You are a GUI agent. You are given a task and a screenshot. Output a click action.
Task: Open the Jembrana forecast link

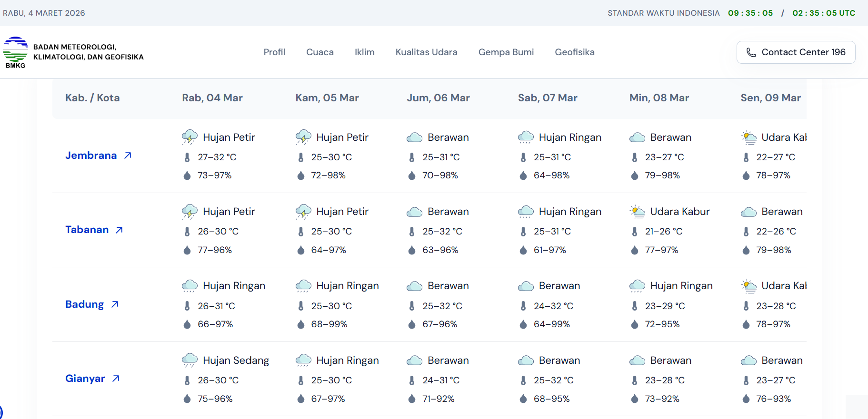[x=91, y=156]
